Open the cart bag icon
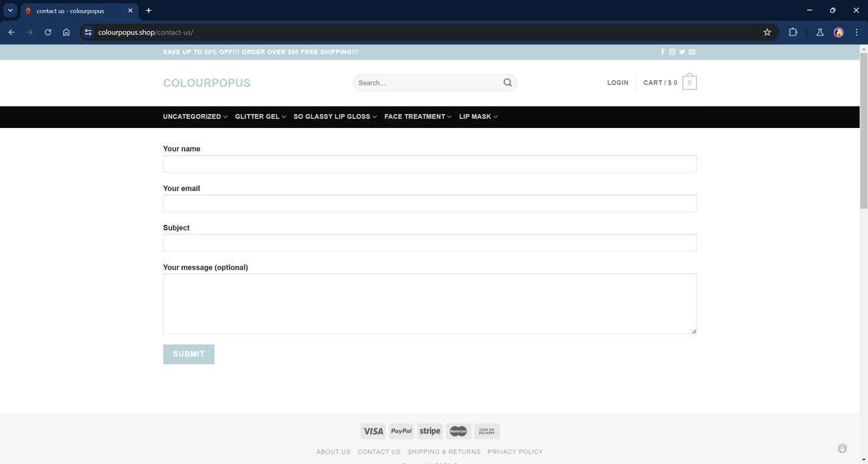Viewport: 868px width, 464px height. coord(689,82)
